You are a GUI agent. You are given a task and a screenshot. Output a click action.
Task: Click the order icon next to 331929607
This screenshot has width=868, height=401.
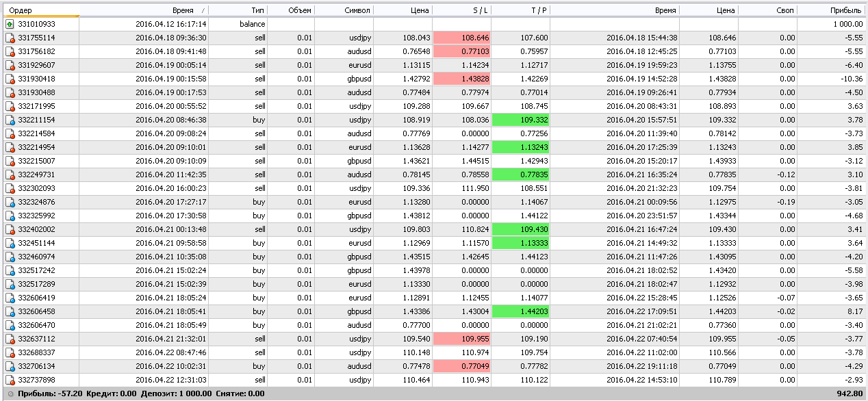pos(10,65)
